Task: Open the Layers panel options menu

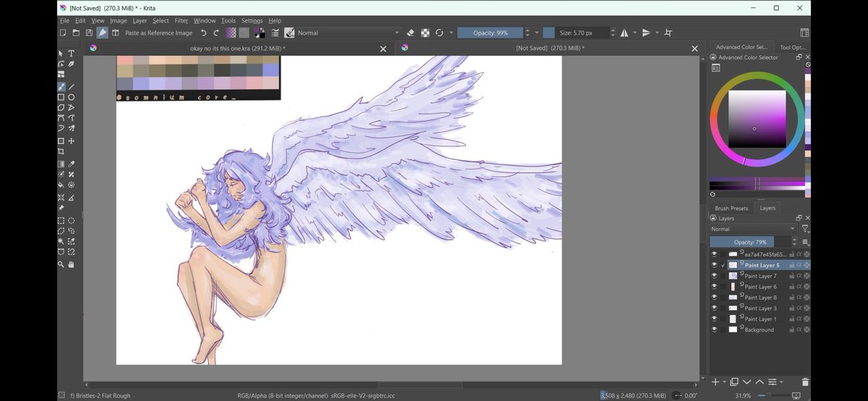Action: [806, 242]
